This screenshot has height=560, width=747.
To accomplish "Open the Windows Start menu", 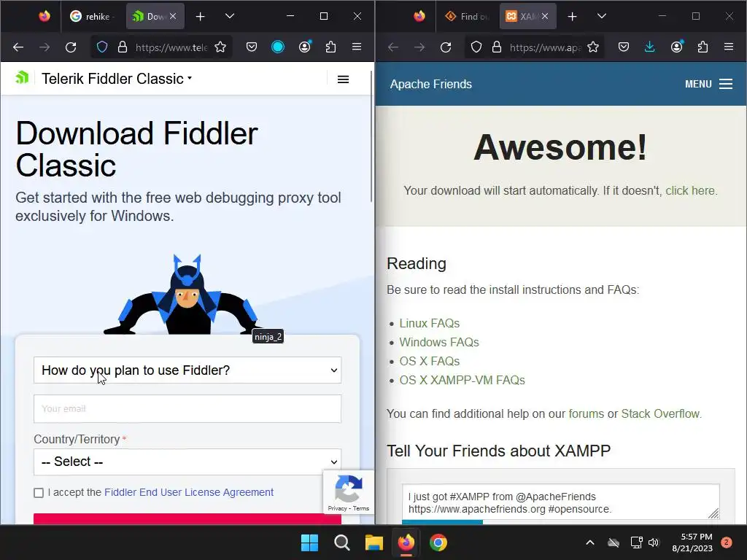I will pos(309,542).
